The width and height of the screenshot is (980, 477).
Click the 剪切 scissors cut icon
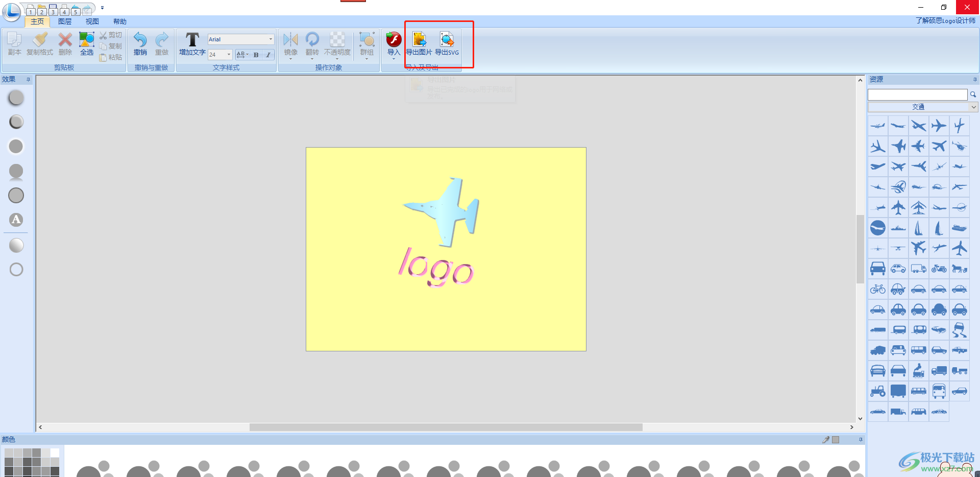click(x=103, y=35)
